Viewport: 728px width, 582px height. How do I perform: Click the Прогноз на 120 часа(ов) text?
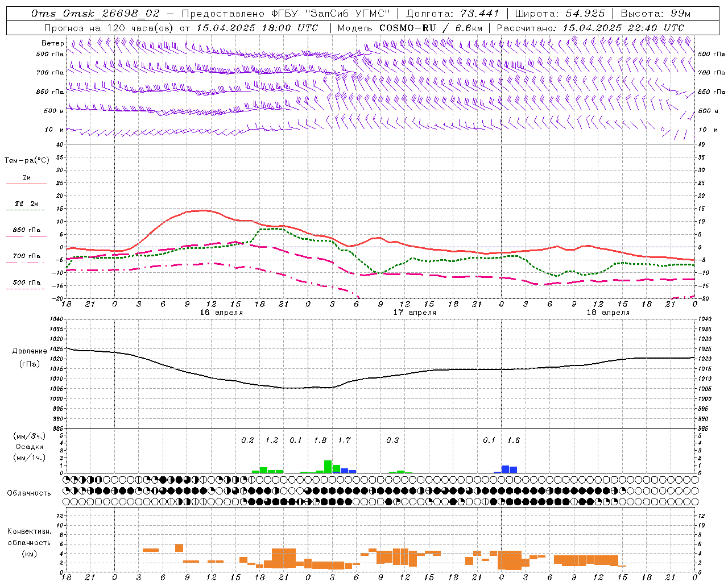tap(110, 28)
